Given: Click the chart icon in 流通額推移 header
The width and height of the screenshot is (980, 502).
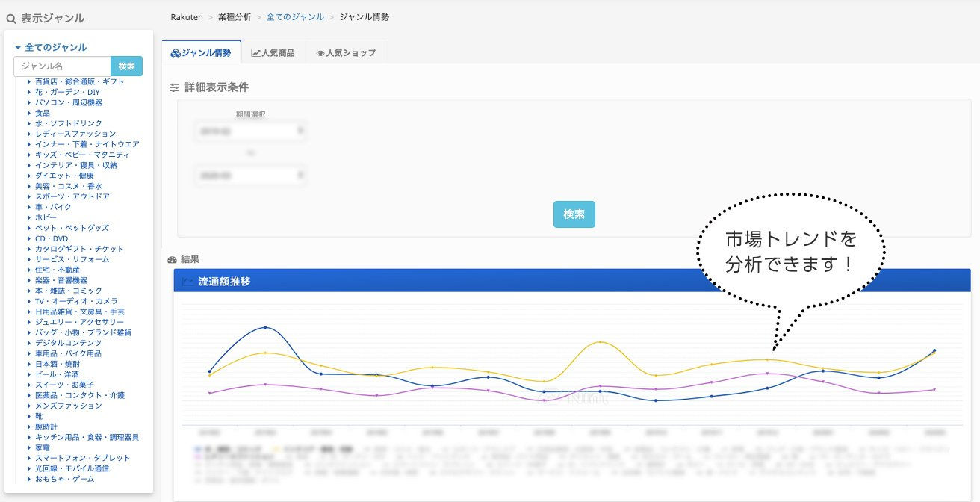Looking at the screenshot, I should click(187, 282).
